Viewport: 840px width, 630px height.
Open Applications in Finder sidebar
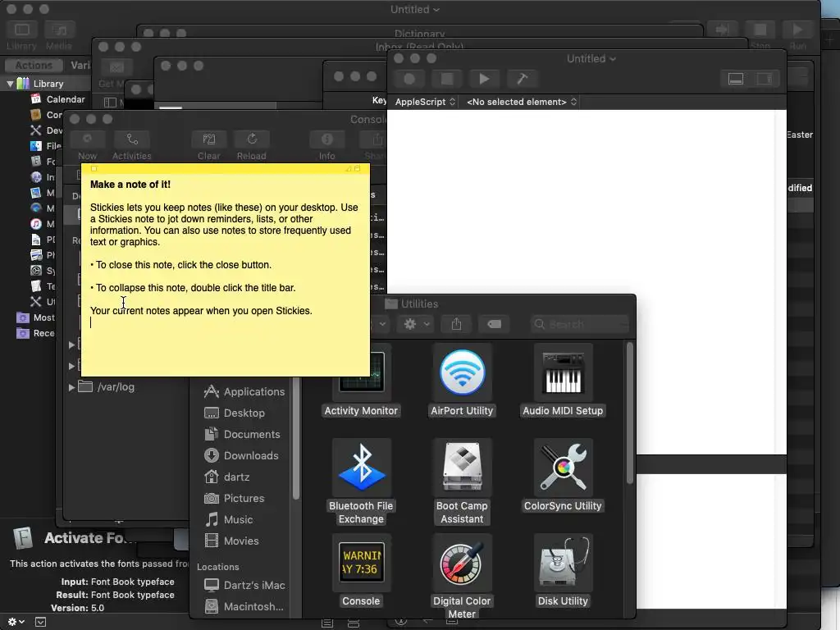244,391
